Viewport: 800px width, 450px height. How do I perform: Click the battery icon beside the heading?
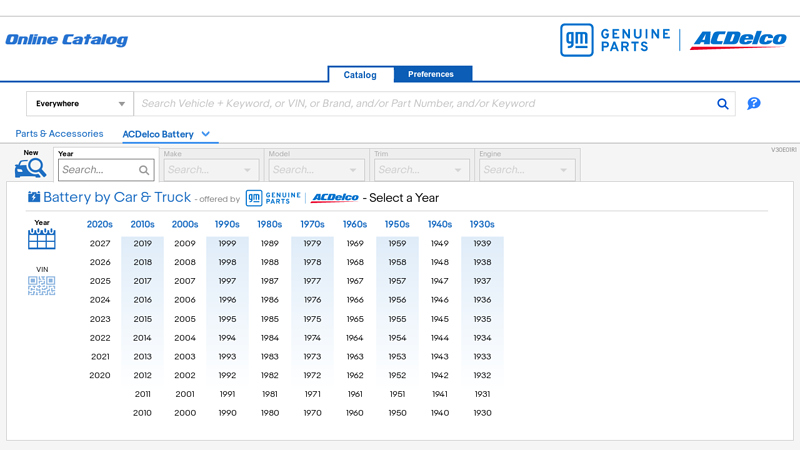point(34,198)
